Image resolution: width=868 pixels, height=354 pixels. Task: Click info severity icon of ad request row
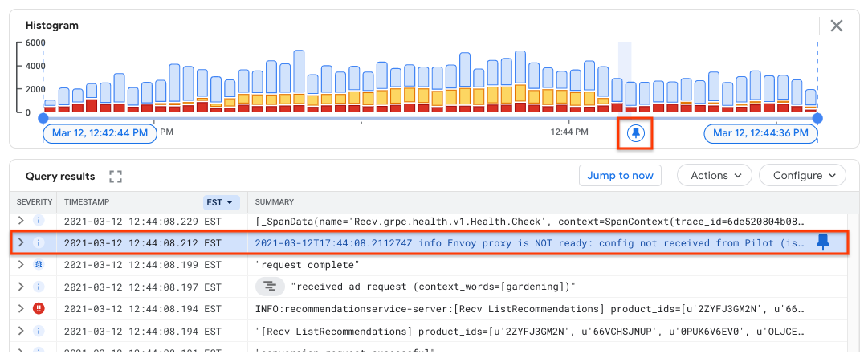pyautogui.click(x=39, y=287)
